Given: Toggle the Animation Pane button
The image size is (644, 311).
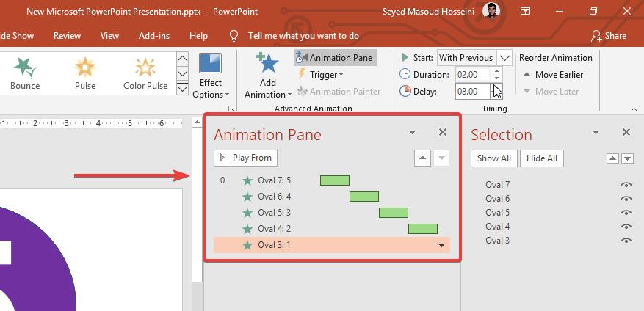Looking at the screenshot, I should point(336,58).
